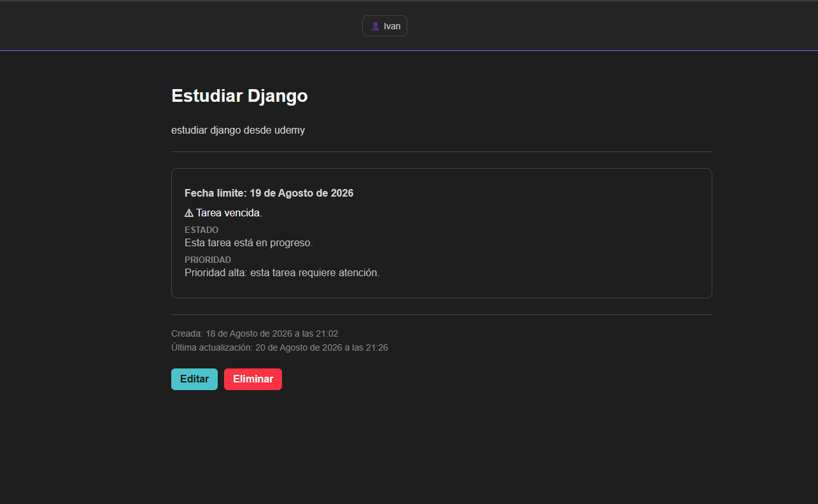This screenshot has height=504, width=818.
Task: Click the 'Última actualización' timestamp line
Action: tap(279, 348)
